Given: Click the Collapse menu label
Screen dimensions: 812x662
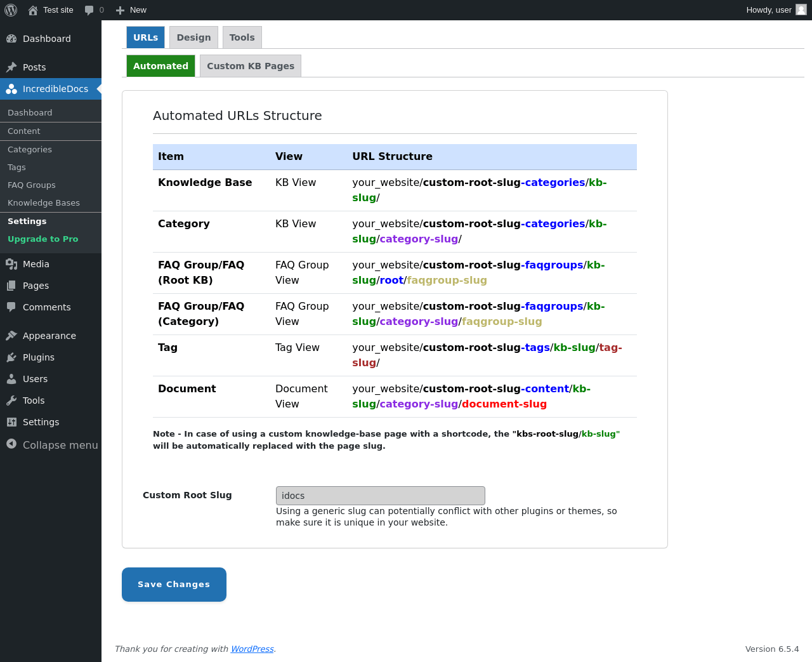Looking at the screenshot, I should click(x=60, y=445).
